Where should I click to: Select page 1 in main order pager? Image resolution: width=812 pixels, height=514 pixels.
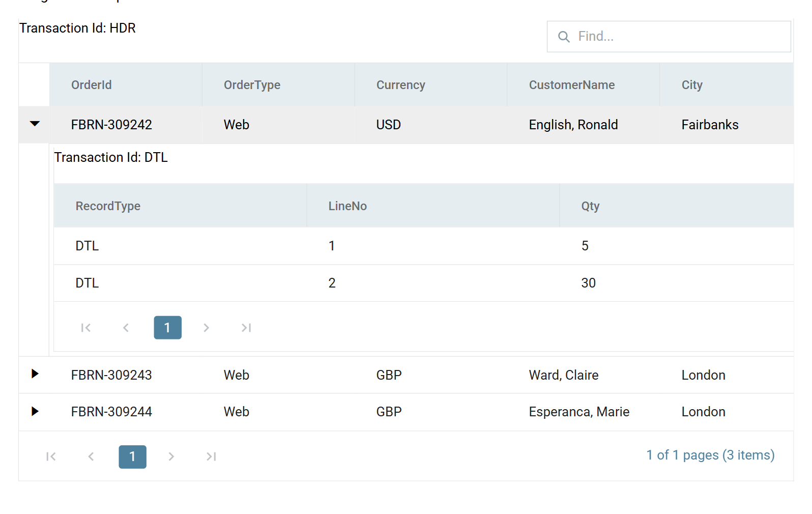pos(132,456)
